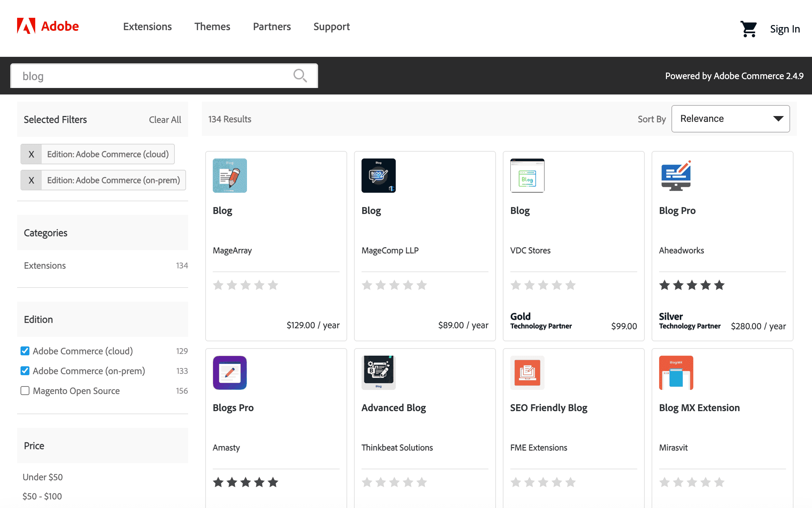Click five-star rating on Blog Pro

692,285
